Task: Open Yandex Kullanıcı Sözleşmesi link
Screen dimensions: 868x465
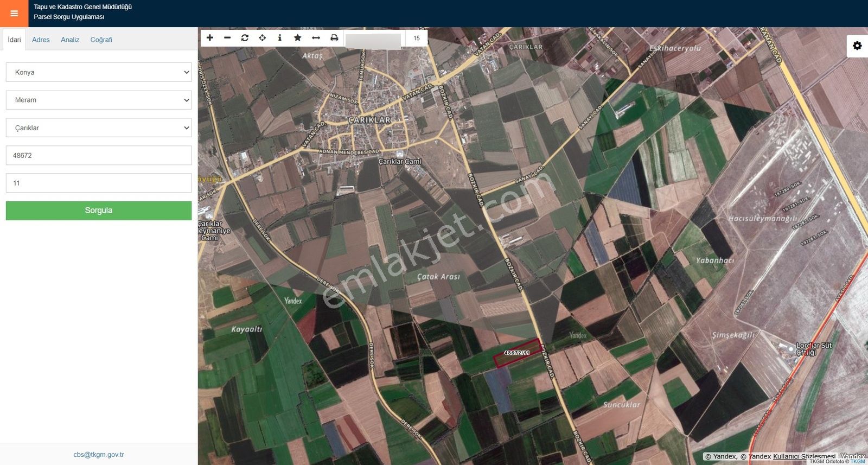Action: pyautogui.click(x=805, y=456)
